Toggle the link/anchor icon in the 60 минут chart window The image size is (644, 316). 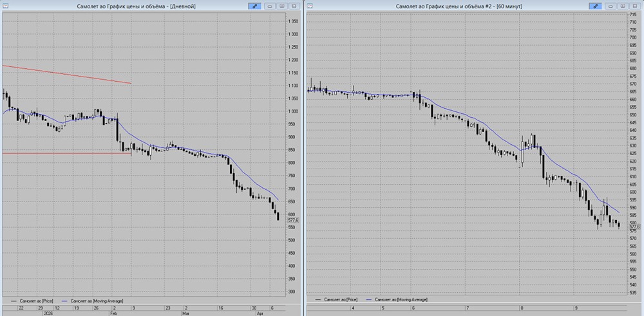[595, 6]
